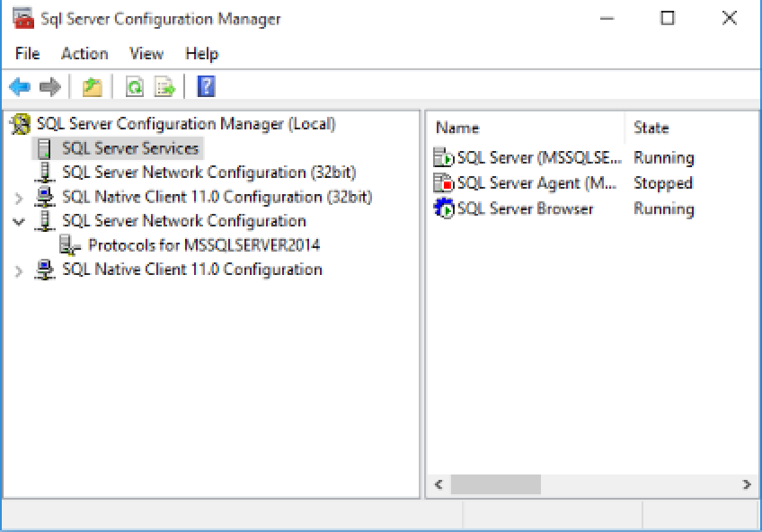Expand SQL Native Client 11.0 Configuration (32bit) node
This screenshot has width=762, height=532.
pyautogui.click(x=19, y=199)
